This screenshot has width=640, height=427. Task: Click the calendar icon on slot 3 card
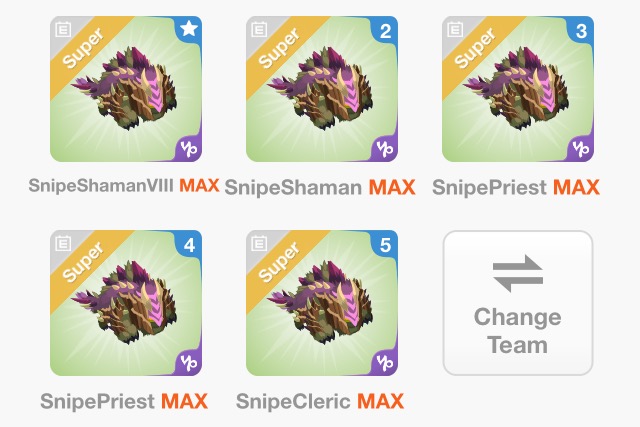(x=455, y=29)
